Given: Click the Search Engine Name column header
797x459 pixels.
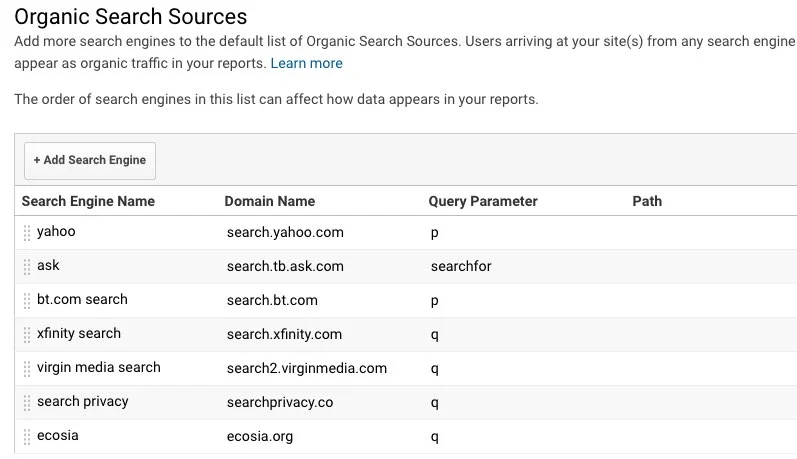Looking at the screenshot, I should (x=88, y=201).
